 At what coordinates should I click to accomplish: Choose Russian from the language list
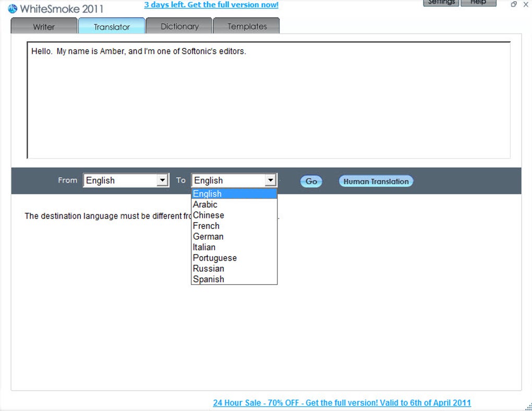[234, 269]
